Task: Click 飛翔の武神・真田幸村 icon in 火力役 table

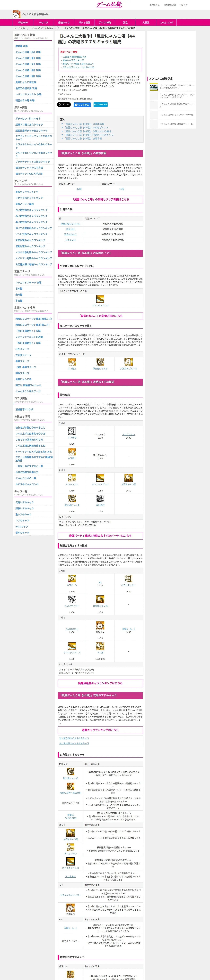Action: pos(70,786)
